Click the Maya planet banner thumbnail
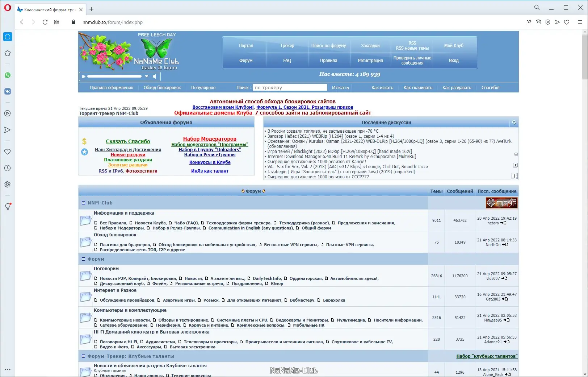 tap(501, 203)
